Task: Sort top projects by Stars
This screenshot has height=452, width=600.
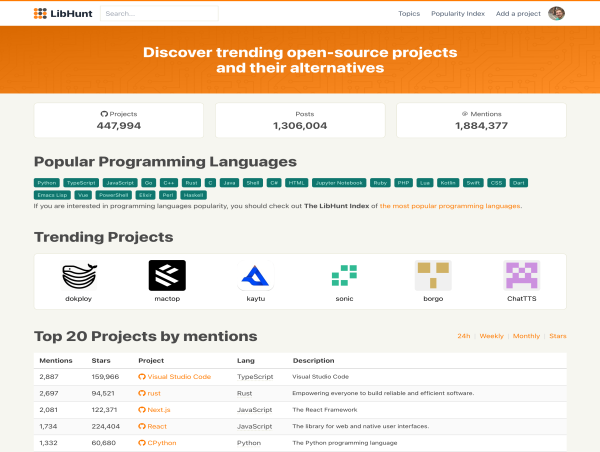Action: (558, 336)
